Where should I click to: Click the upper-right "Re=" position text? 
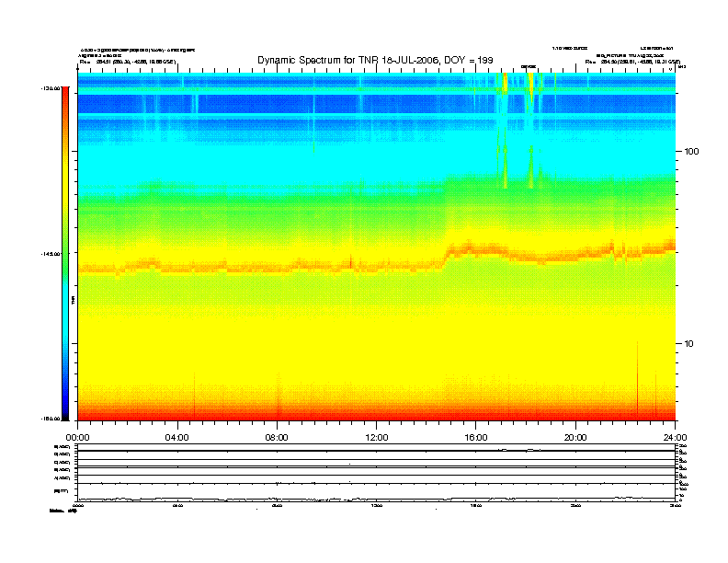click(x=632, y=62)
